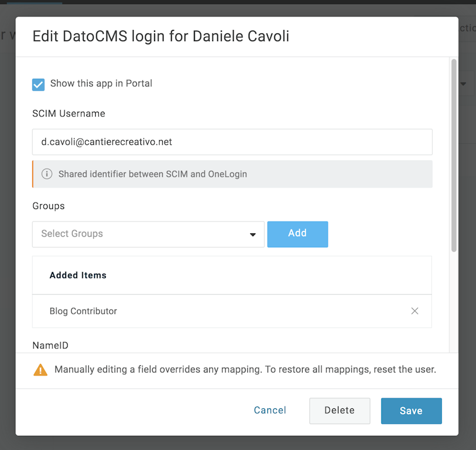Save the DatoCMS login changes

pyautogui.click(x=411, y=411)
